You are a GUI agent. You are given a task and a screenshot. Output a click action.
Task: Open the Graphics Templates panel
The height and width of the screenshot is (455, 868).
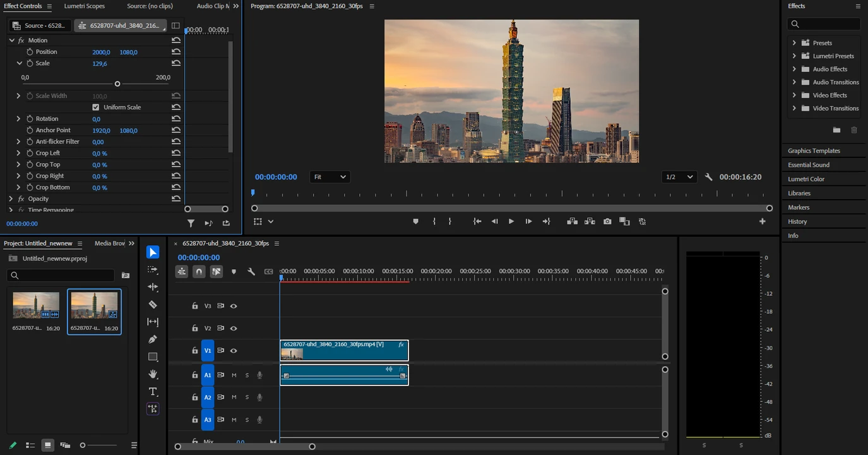814,150
